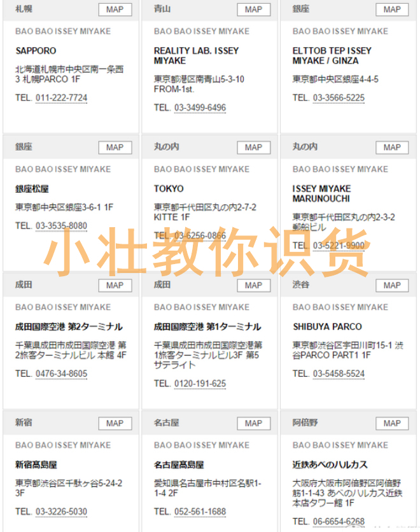The height and width of the screenshot is (532, 420).
Task: Open MAP for REALITY LAB. ISSEY MIYAKE
Action: (254, 10)
